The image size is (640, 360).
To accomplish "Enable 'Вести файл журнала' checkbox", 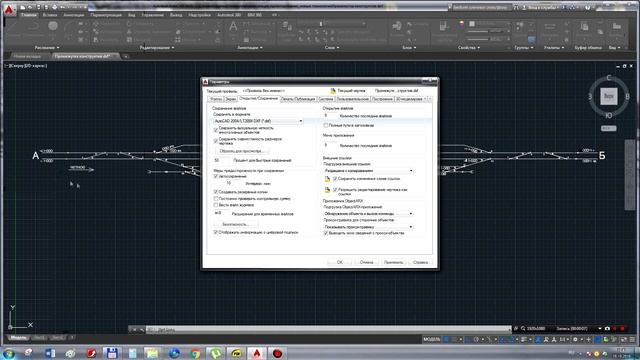I will click(216, 205).
